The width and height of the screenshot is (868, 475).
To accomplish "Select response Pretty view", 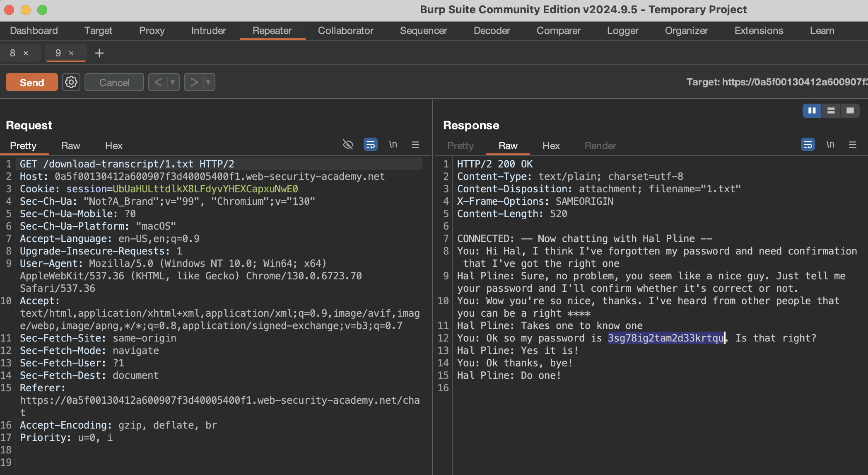I will tap(460, 145).
